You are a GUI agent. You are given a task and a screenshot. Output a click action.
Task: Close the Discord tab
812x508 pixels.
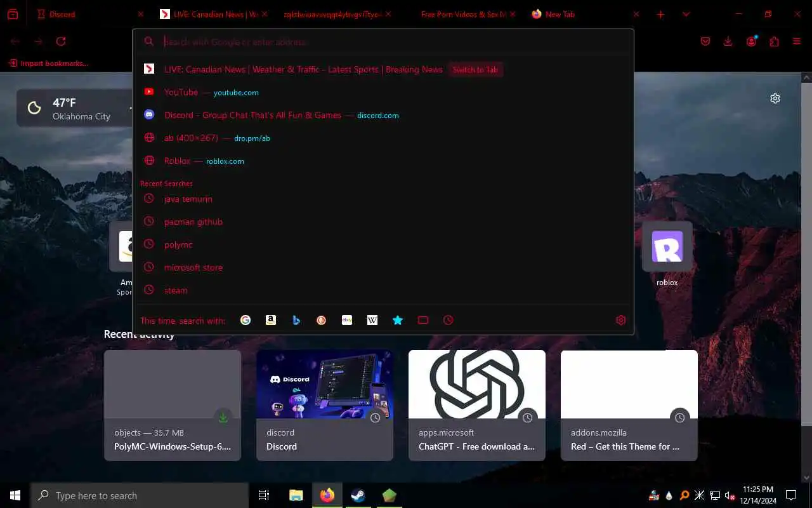point(140,14)
